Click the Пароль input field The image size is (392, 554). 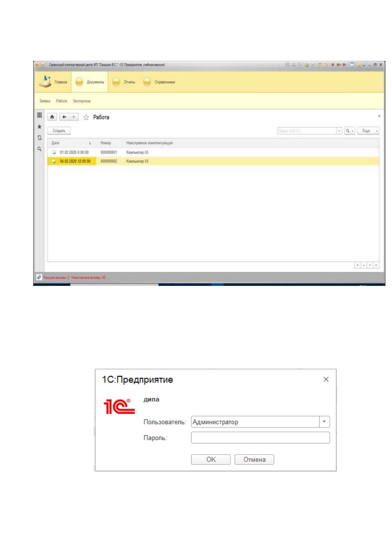(x=260, y=438)
